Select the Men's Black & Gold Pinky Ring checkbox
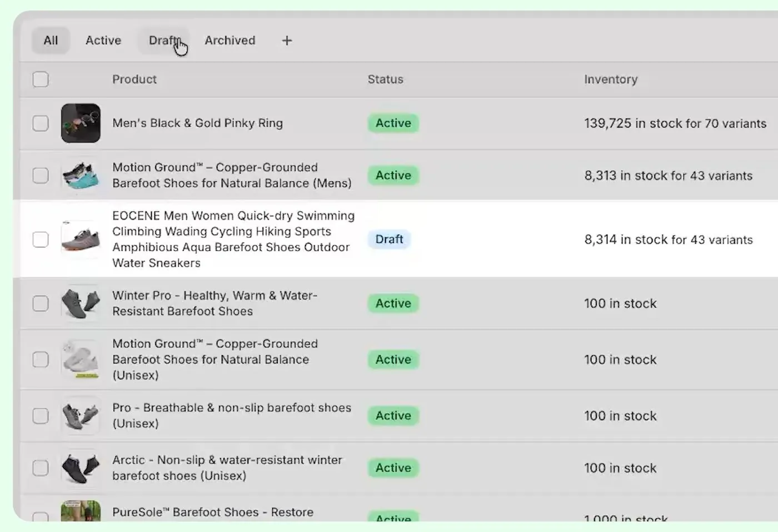 pyautogui.click(x=41, y=123)
